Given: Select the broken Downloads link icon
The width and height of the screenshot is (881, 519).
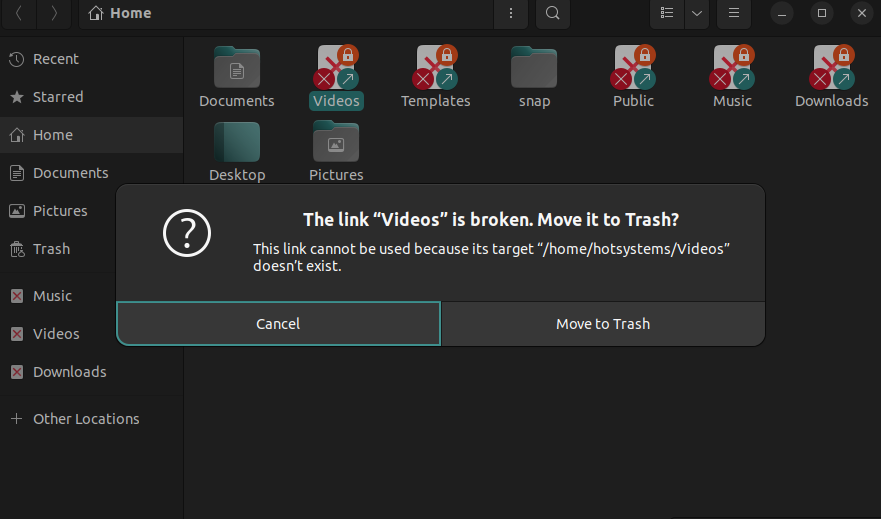Looking at the screenshot, I should (x=832, y=67).
